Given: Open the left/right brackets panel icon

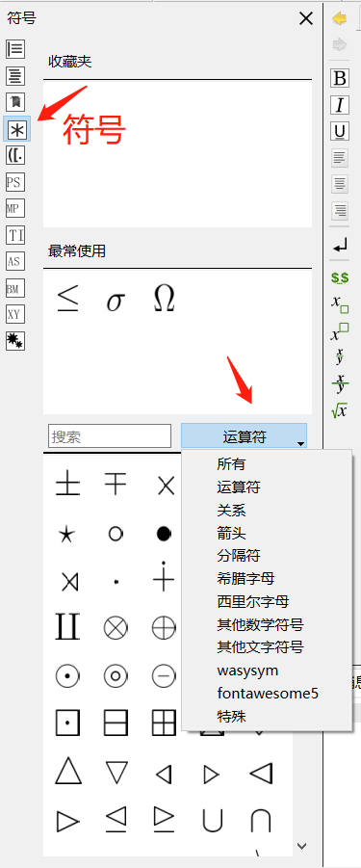Looking at the screenshot, I should click(15, 155).
